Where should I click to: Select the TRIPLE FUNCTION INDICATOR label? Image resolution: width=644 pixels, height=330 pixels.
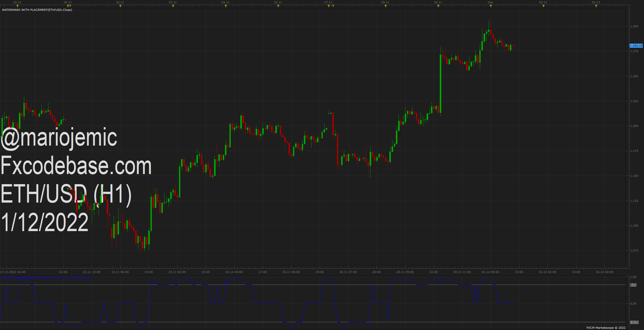coord(47,278)
